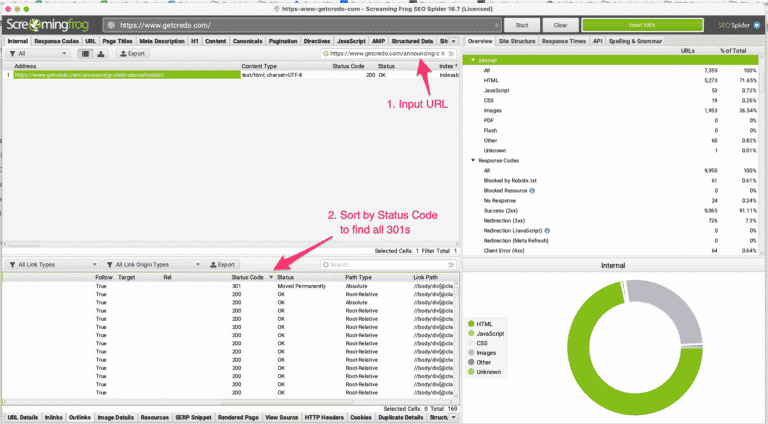Open the HTTP Headers bottom tab
768x424 pixels.
(324, 417)
